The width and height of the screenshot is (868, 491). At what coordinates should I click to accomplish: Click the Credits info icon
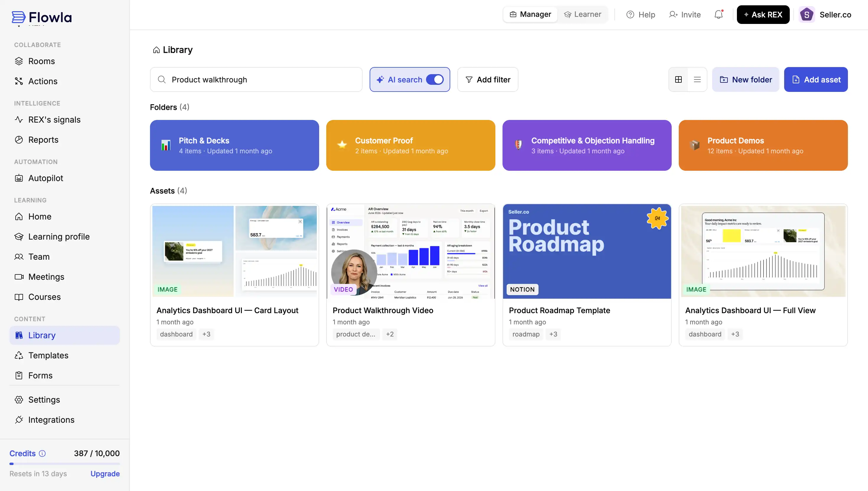42,453
